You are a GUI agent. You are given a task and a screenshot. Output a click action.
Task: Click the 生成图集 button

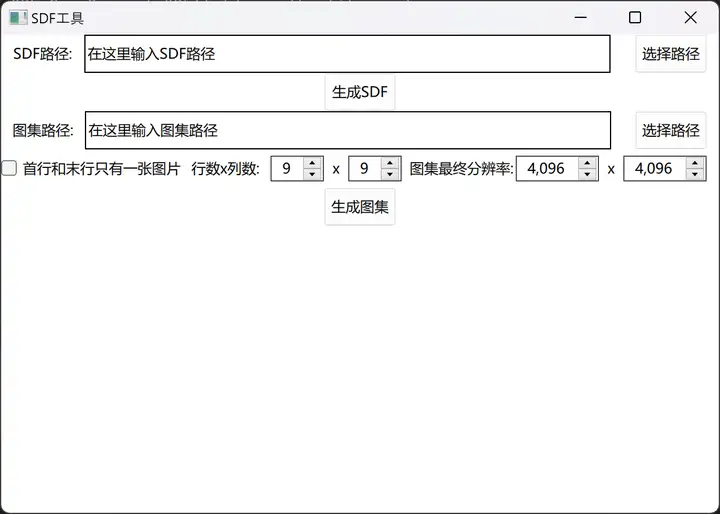click(360, 207)
